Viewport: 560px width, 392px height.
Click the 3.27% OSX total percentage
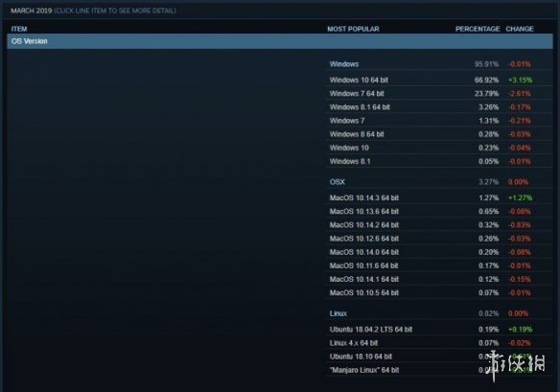click(x=489, y=182)
